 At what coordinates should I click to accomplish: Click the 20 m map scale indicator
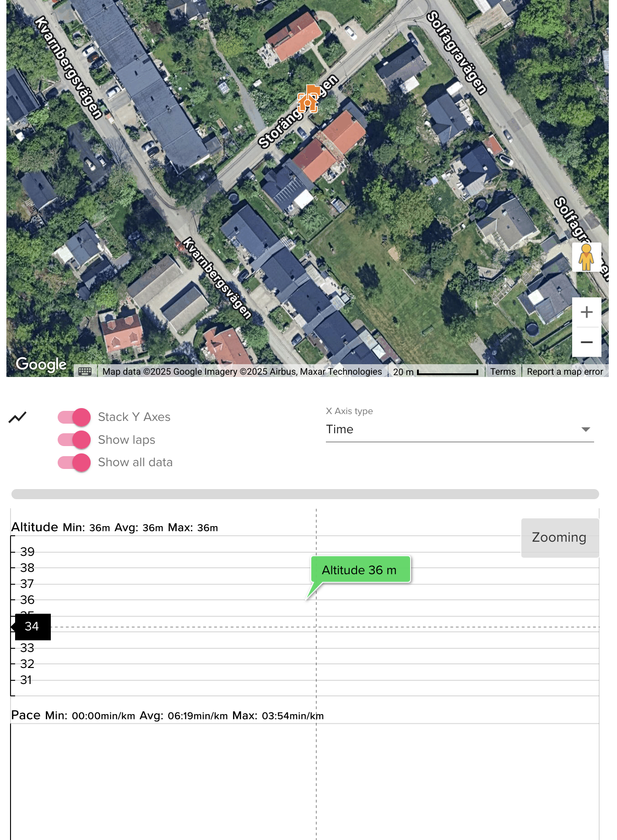pos(435,372)
